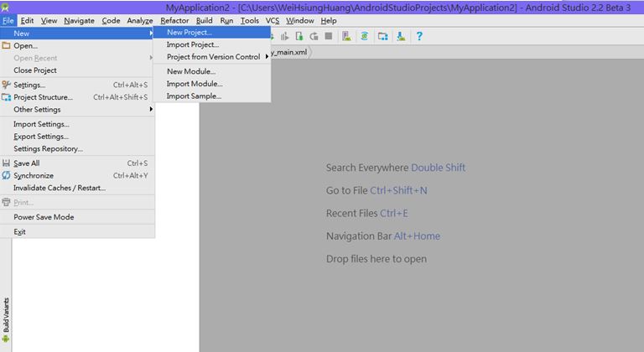Open Settings... from the File menu
Screen dimensions: 644x352
click(x=77, y=85)
